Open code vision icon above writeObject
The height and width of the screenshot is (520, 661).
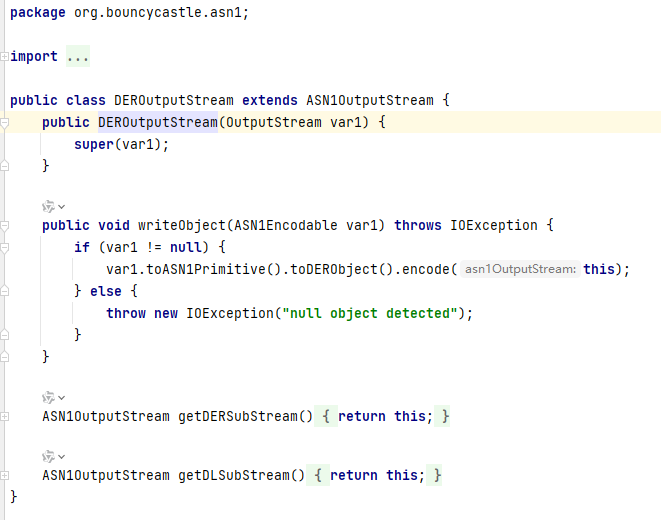(x=48, y=206)
